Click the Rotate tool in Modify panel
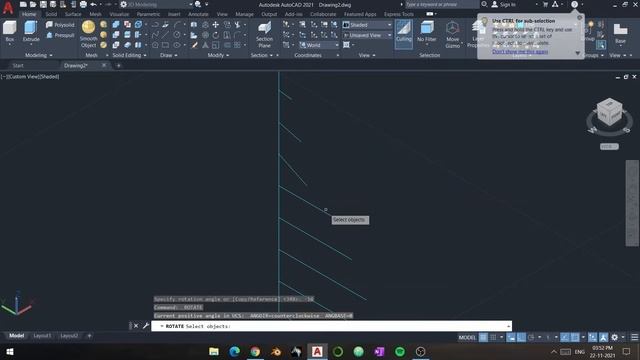Image resolution: width=640 pixels, height=360 pixels. (216, 35)
